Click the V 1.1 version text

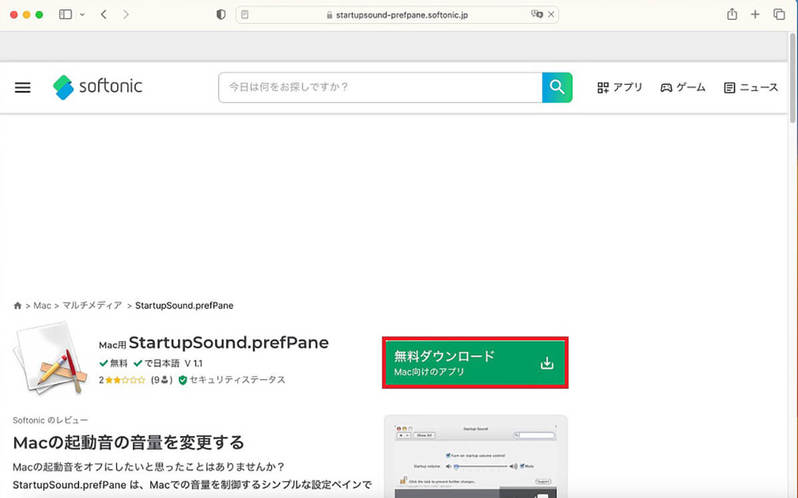193,363
